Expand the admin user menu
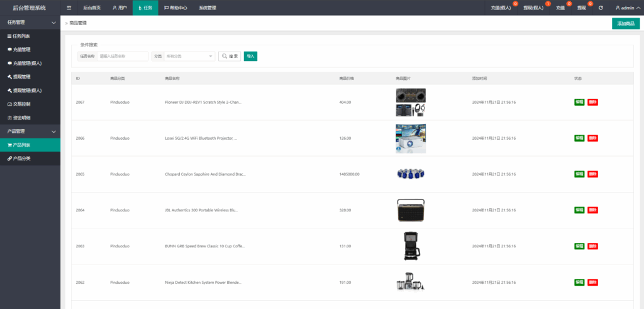This screenshot has width=644, height=309. point(625,8)
